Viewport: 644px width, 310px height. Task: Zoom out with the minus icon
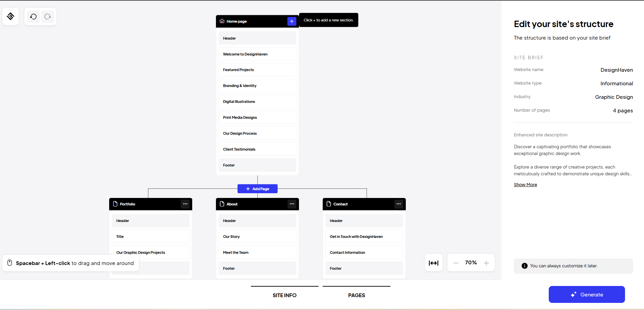456,263
